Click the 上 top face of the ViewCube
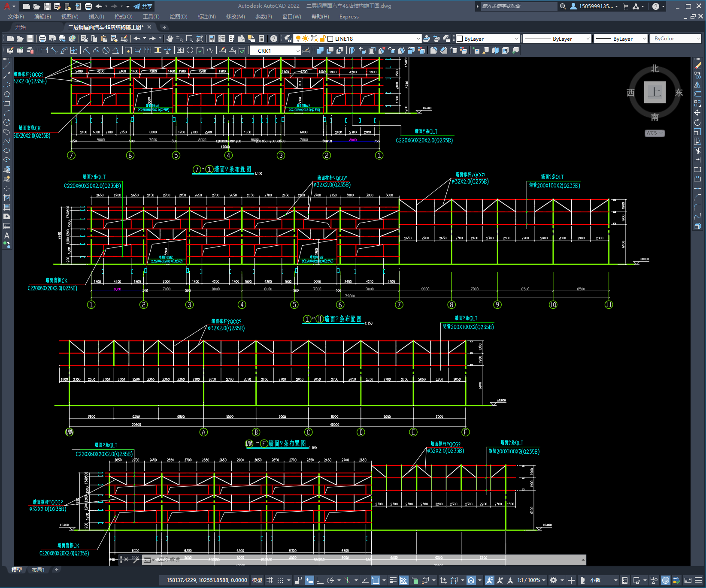Image resolution: width=706 pixels, height=588 pixels. pos(655,92)
